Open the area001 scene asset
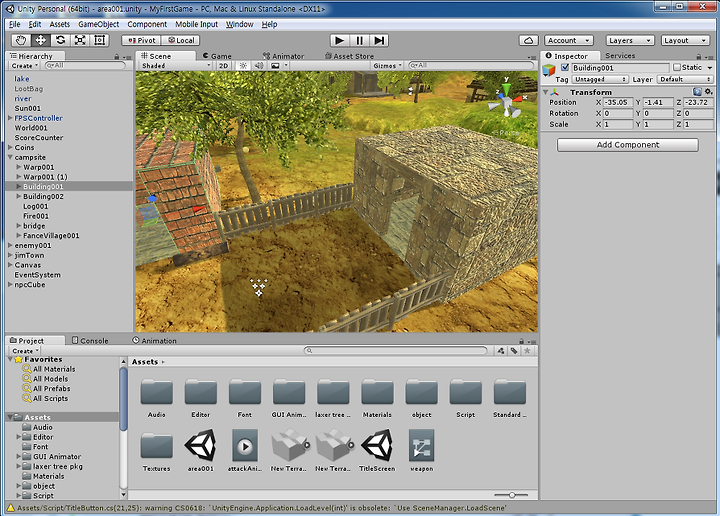Image resolution: width=720 pixels, height=516 pixels. pos(201,445)
